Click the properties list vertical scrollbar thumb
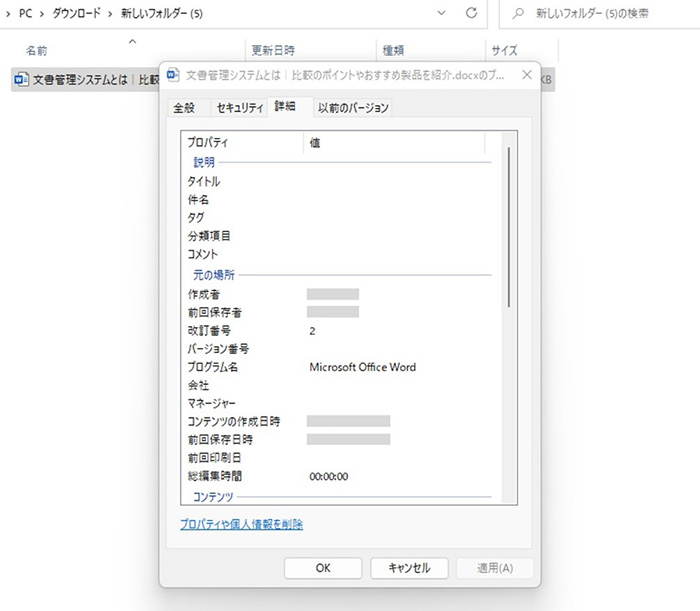 (508, 228)
